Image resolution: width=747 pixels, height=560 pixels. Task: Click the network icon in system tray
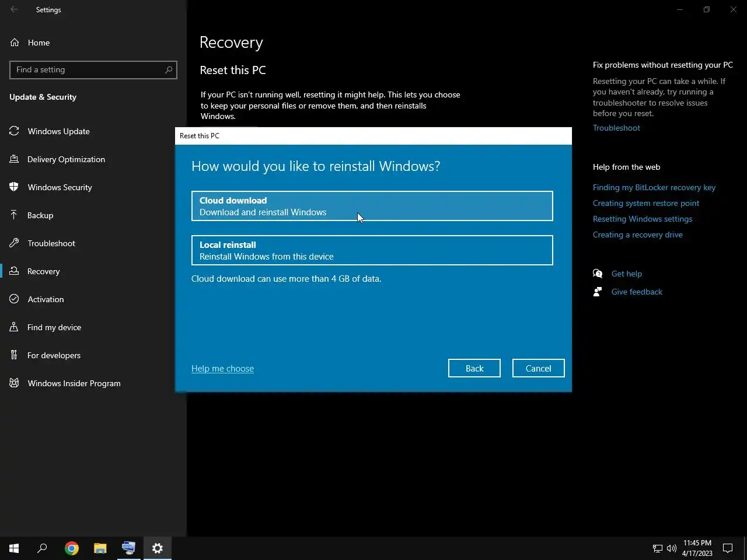(x=658, y=548)
